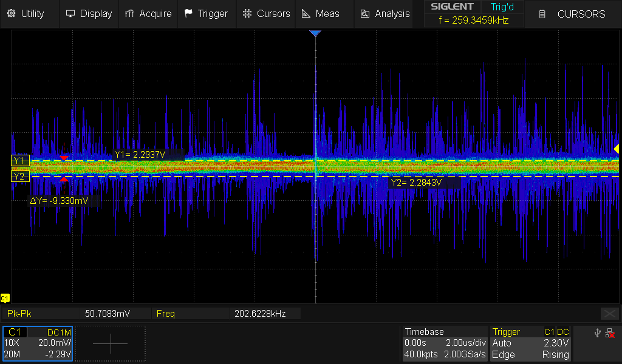Open the Trigger info panel at bottom
Image resolution: width=622 pixels, height=364 pixels.
[531, 343]
